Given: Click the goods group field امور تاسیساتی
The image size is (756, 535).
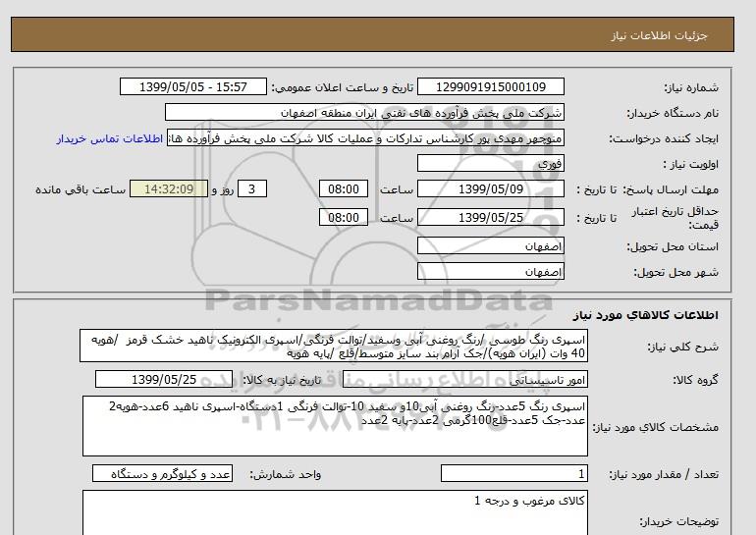Looking at the screenshot, I should point(465,379).
